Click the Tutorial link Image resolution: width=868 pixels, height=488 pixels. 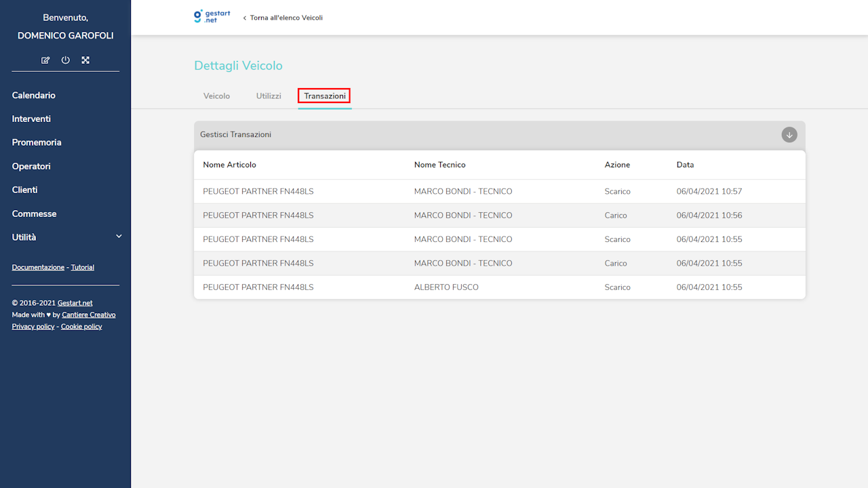[x=83, y=268]
